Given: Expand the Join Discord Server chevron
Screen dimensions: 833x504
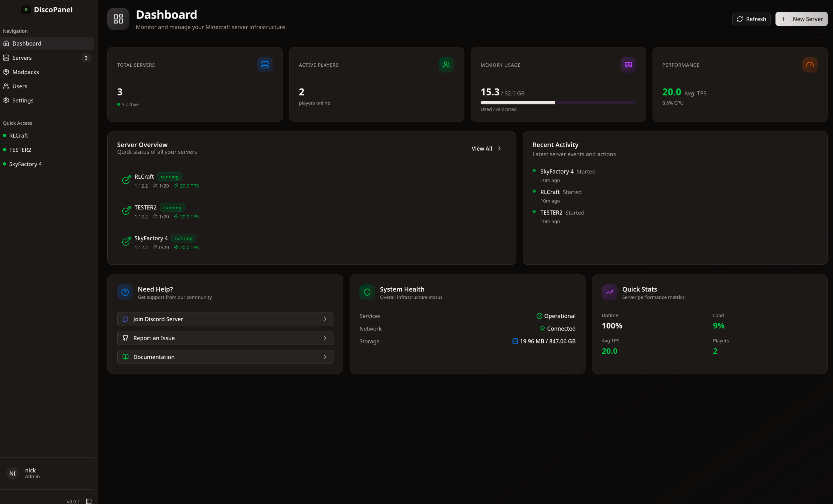Looking at the screenshot, I should point(325,319).
